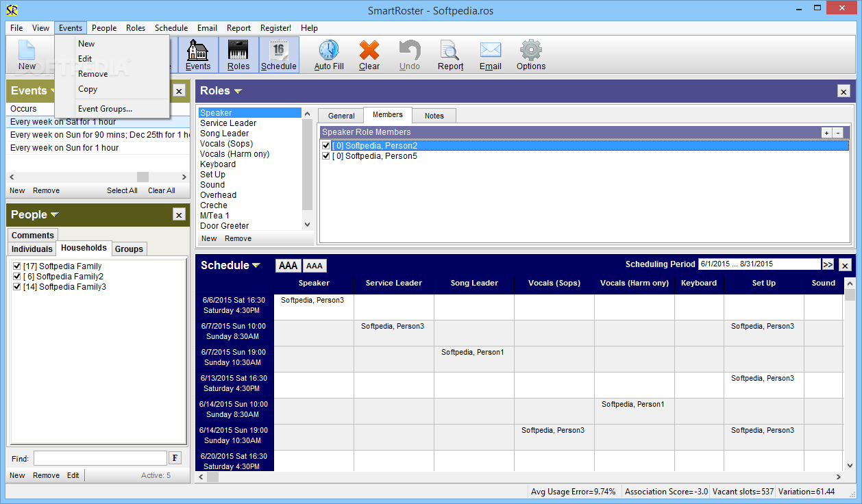The width and height of the screenshot is (862, 504).
Task: Open the People menu
Action: pyautogui.click(x=104, y=28)
